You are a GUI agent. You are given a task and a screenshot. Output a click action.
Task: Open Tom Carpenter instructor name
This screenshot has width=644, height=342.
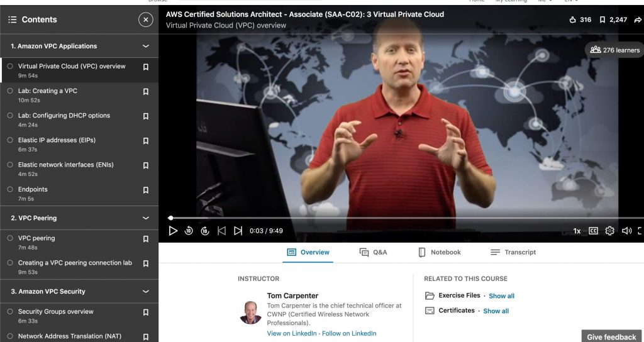point(292,295)
